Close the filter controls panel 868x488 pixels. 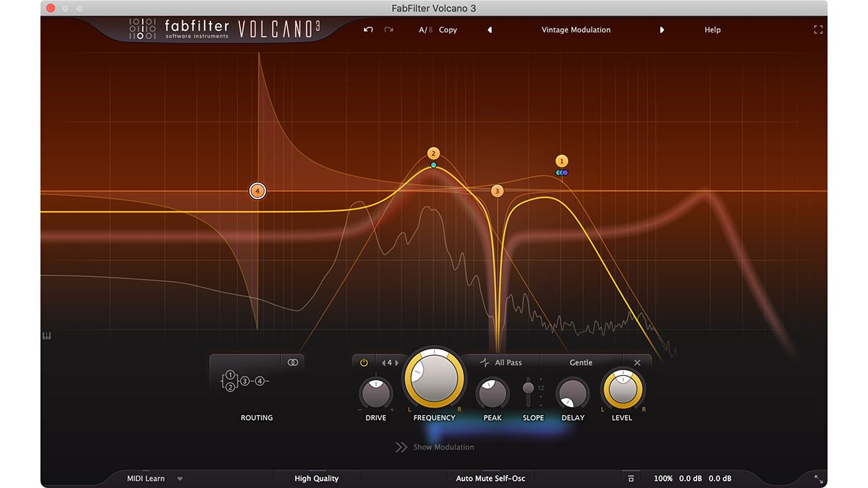637,363
